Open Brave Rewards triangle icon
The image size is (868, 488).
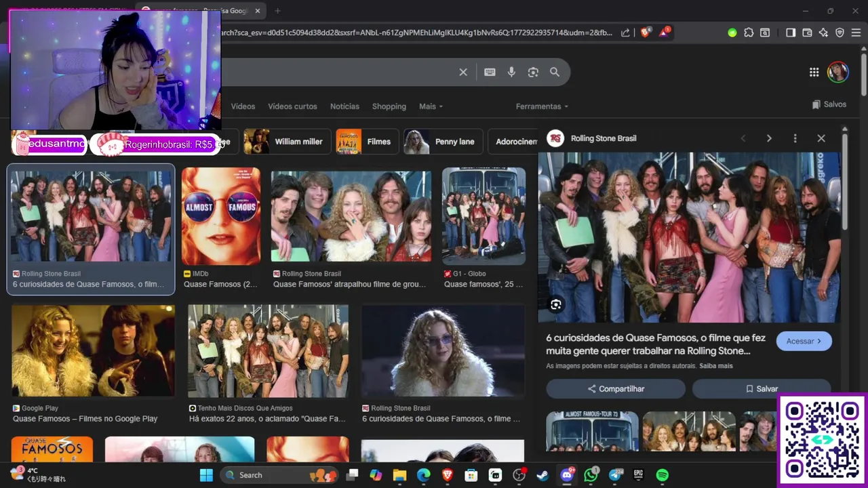click(x=665, y=32)
